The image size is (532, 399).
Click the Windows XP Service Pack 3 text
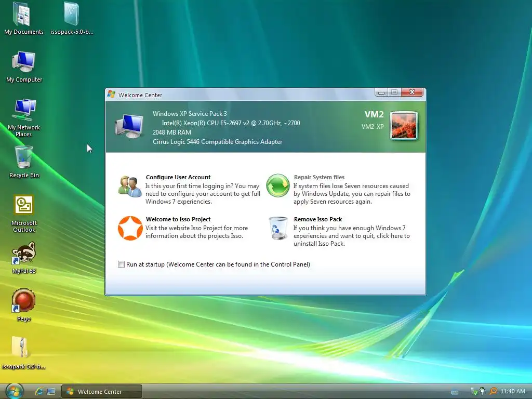pyautogui.click(x=190, y=114)
